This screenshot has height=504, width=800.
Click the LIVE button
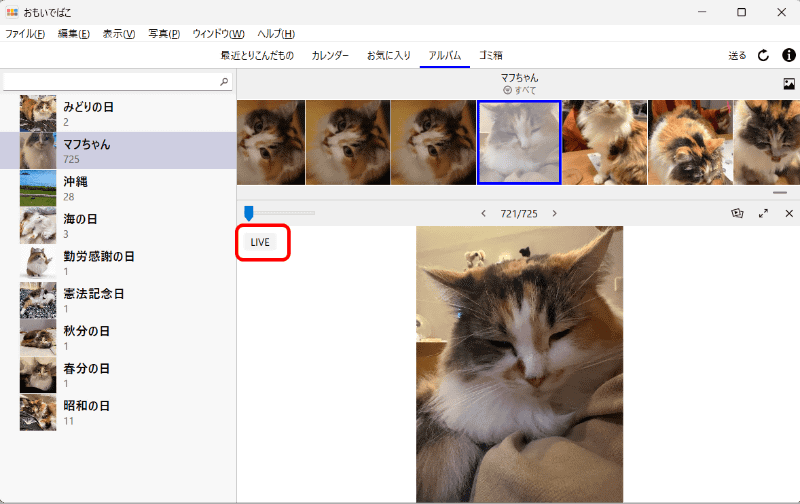click(260, 242)
